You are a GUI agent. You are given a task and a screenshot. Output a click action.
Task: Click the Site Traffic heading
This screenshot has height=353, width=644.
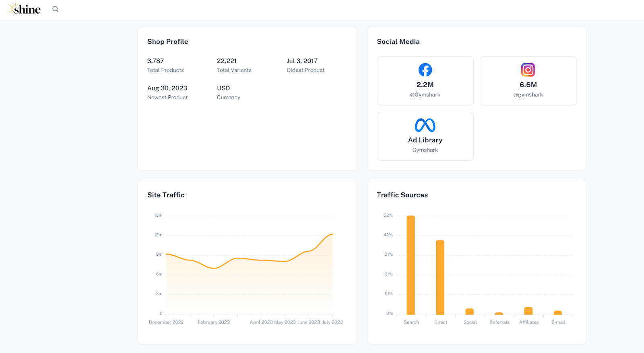click(x=165, y=195)
